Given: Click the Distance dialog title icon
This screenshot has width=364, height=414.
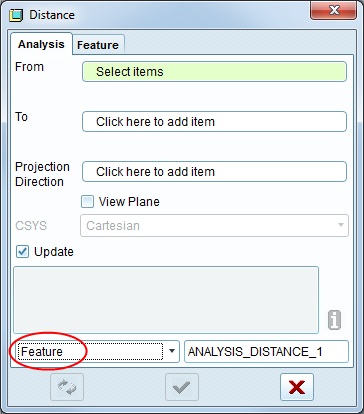Looking at the screenshot, I should pos(16,15).
